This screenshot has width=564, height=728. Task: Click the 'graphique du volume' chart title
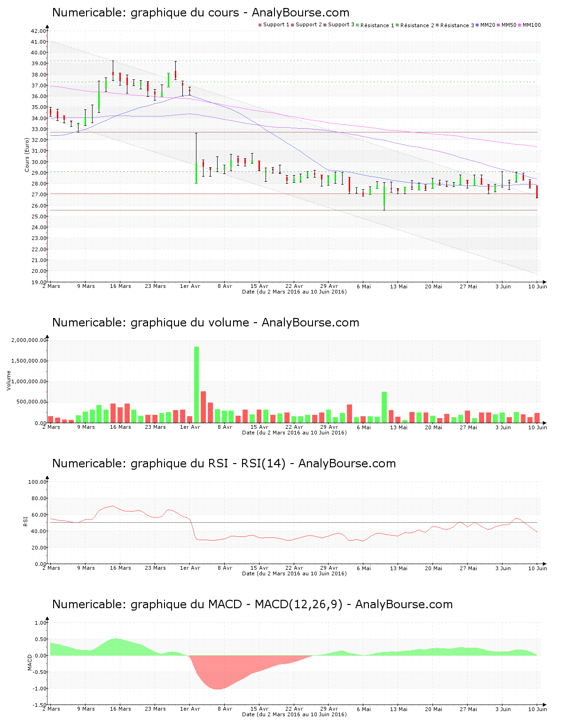[x=206, y=323]
